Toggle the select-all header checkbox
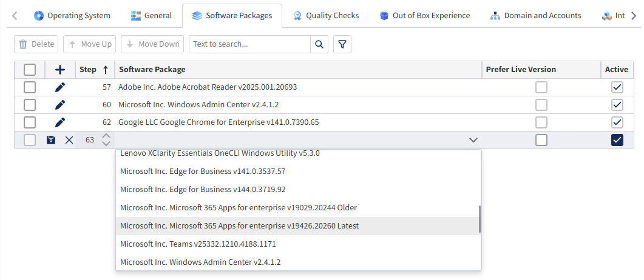The width and height of the screenshot is (644, 280). click(30, 70)
